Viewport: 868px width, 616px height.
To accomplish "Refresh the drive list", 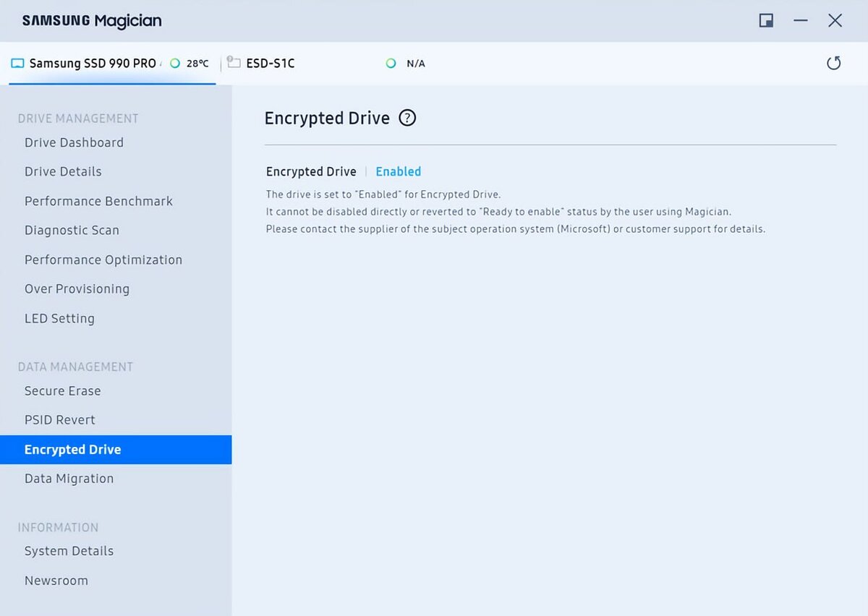I will [834, 63].
